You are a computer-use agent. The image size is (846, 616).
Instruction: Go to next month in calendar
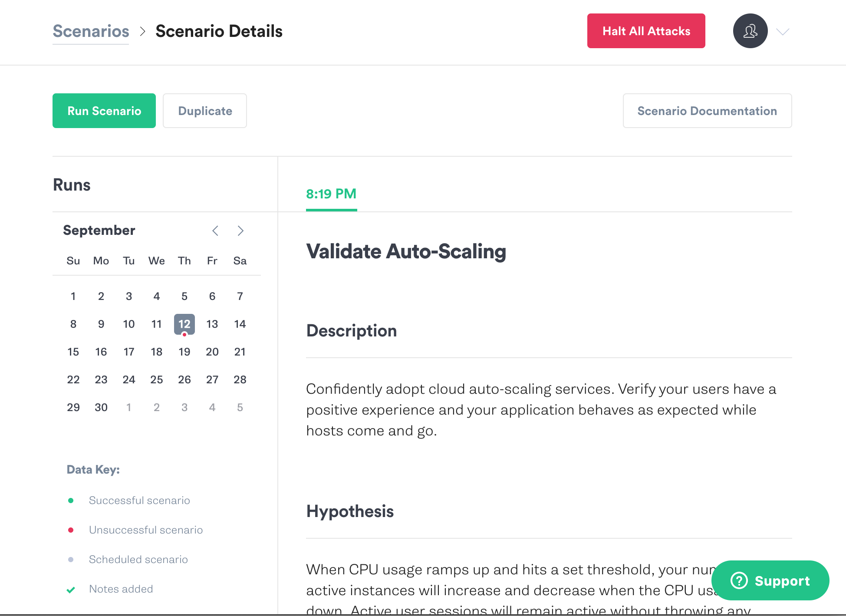[x=240, y=231]
